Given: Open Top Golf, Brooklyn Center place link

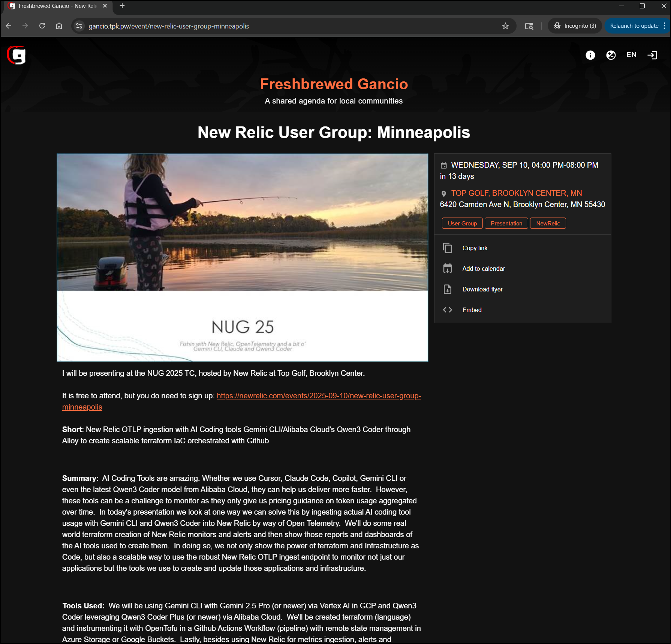Looking at the screenshot, I should tap(516, 193).
